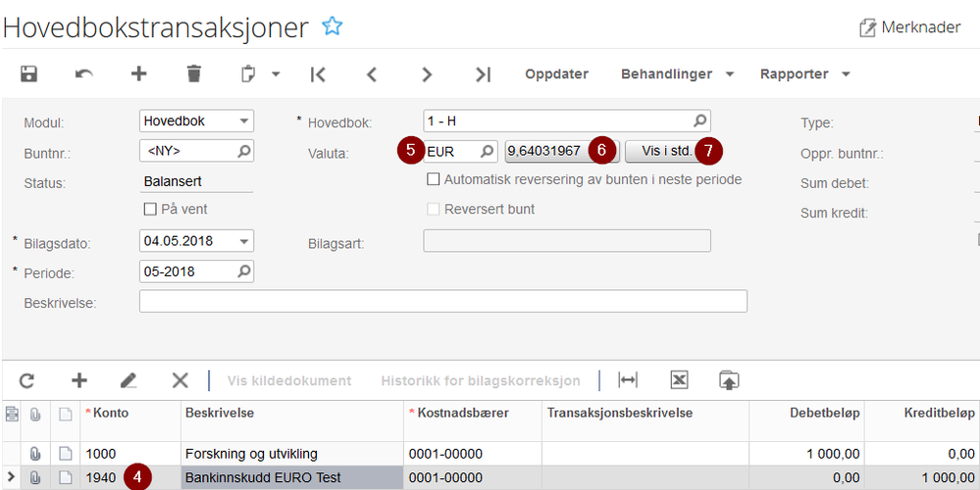Click the grid pencil edit icon
This screenshot has width=980, height=490.
coord(129,381)
